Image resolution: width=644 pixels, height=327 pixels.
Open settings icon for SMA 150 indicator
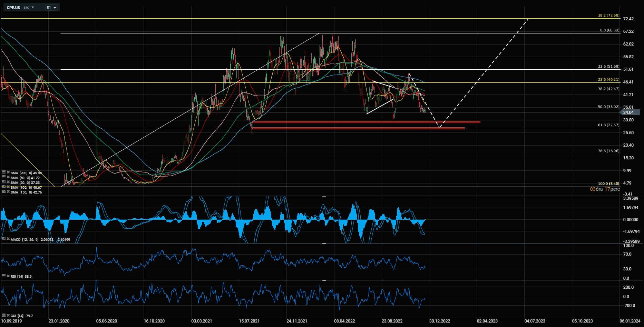coord(4,191)
